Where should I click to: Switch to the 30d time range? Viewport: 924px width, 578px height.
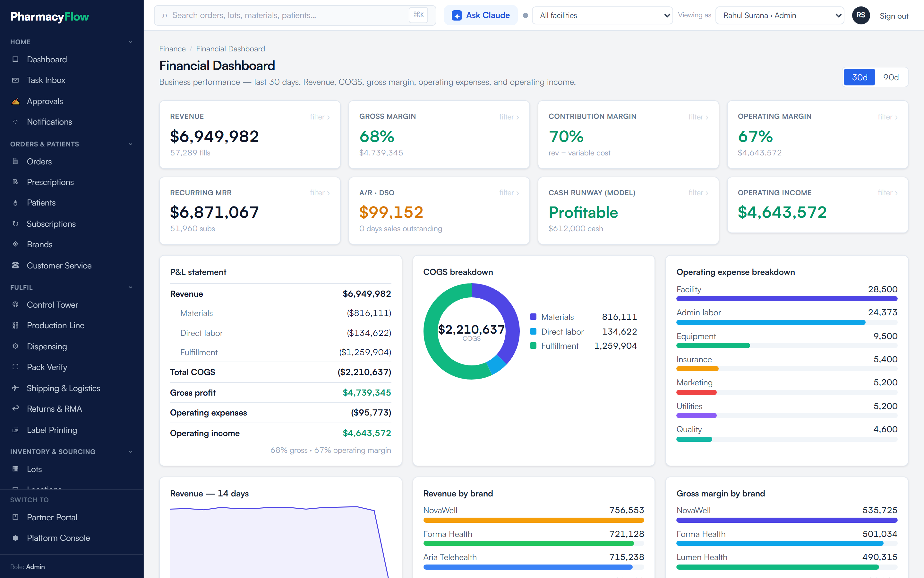coord(860,77)
